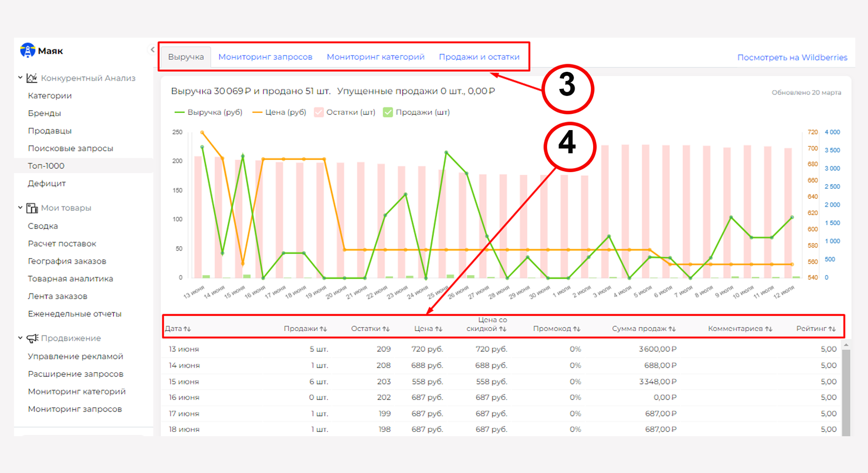Sort the table by Продажи column arrows
The width and height of the screenshot is (868, 473).
pos(323,329)
